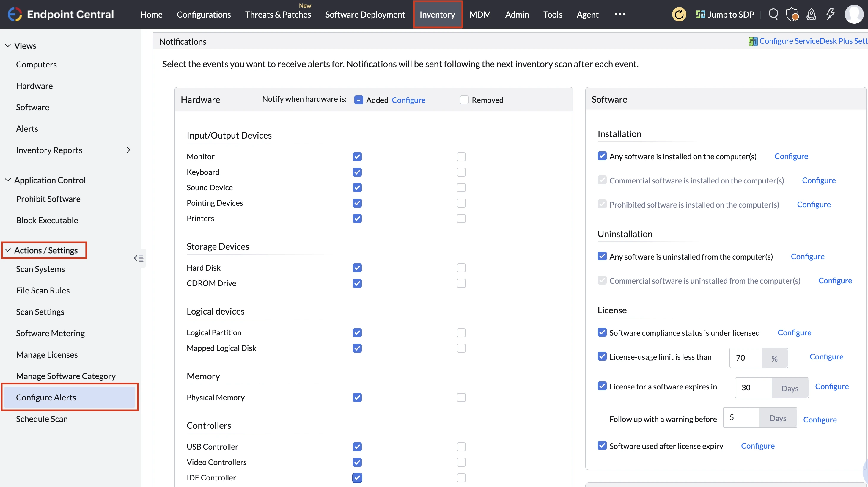Click the Endpoint Central logo icon
This screenshot has height=487, width=868.
pyautogui.click(x=15, y=14)
